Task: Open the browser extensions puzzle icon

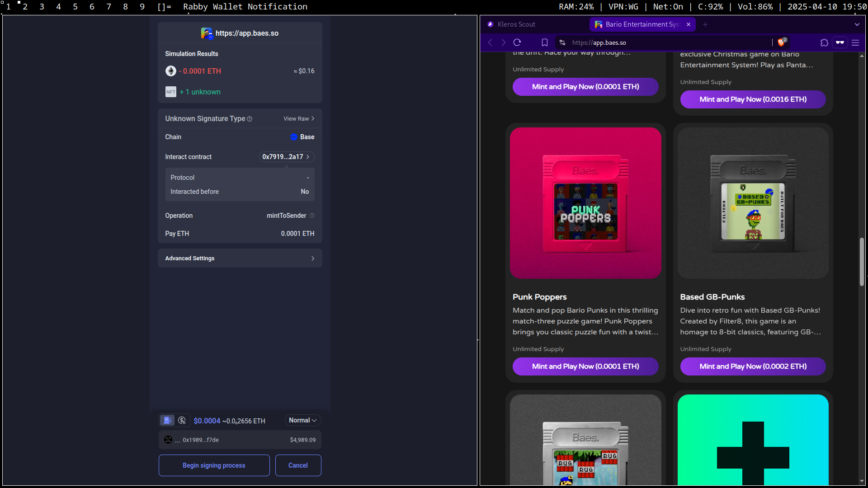Action: coord(824,42)
